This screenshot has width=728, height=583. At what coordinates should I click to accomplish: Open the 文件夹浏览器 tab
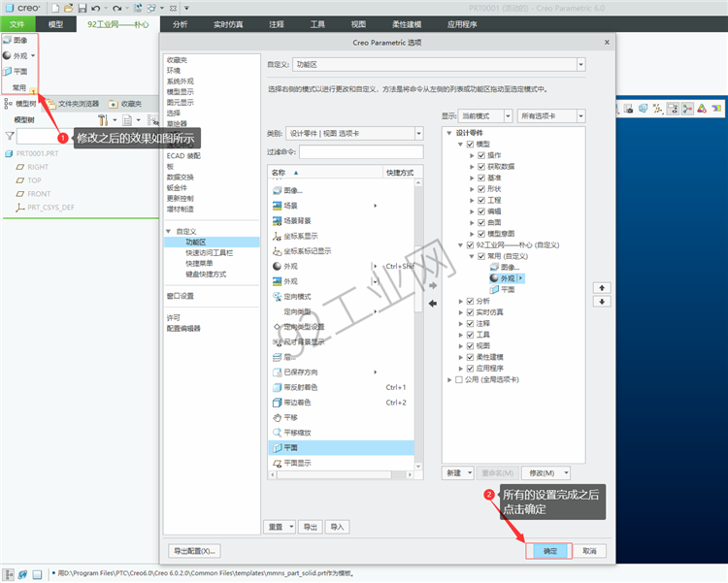[x=74, y=104]
